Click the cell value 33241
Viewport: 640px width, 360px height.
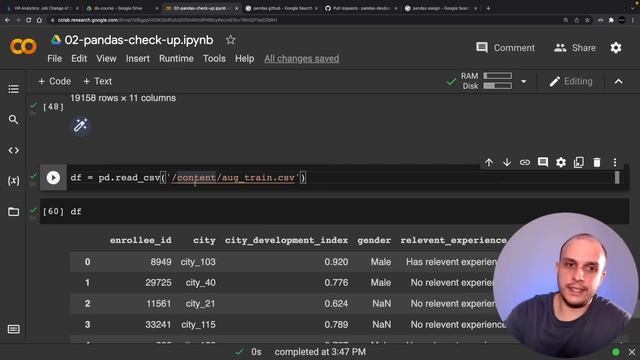(x=158, y=324)
